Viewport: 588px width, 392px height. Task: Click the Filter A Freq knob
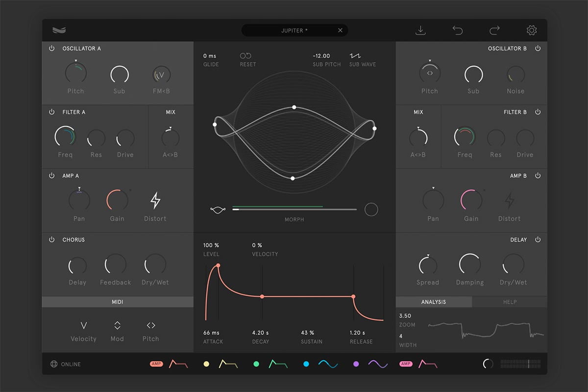65,137
